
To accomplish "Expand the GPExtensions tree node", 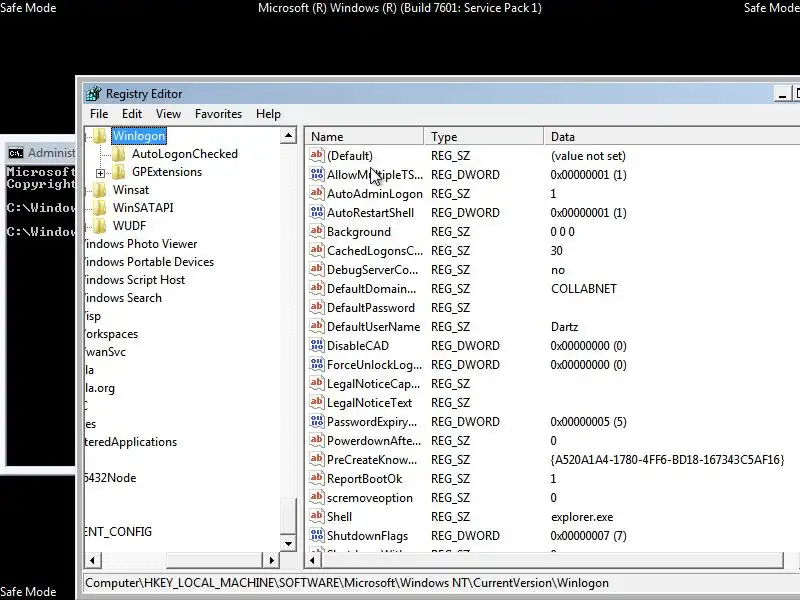I will (101, 173).
